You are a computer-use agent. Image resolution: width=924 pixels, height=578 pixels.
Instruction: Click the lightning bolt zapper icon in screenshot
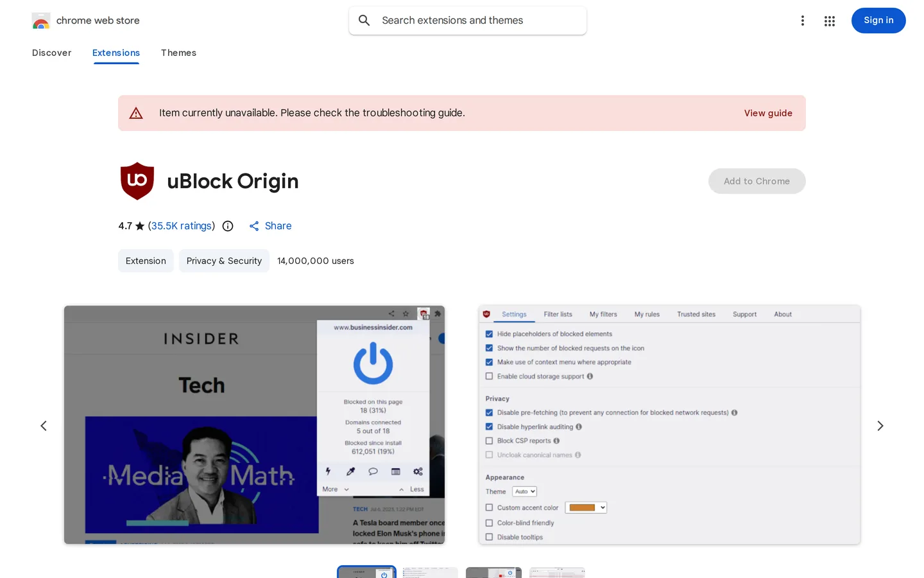pyautogui.click(x=328, y=471)
